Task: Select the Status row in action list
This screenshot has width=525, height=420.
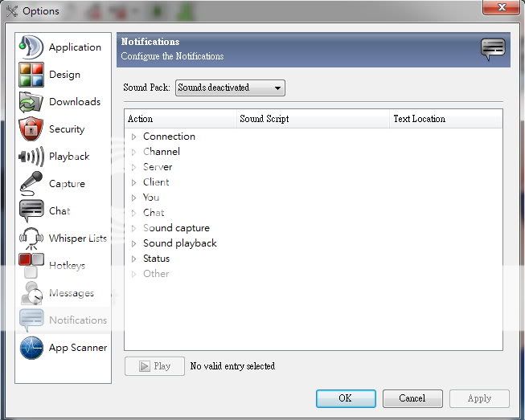Action: coord(156,259)
